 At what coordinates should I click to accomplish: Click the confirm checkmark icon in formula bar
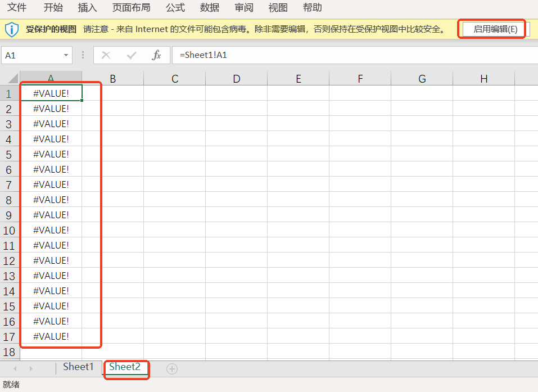pos(132,55)
